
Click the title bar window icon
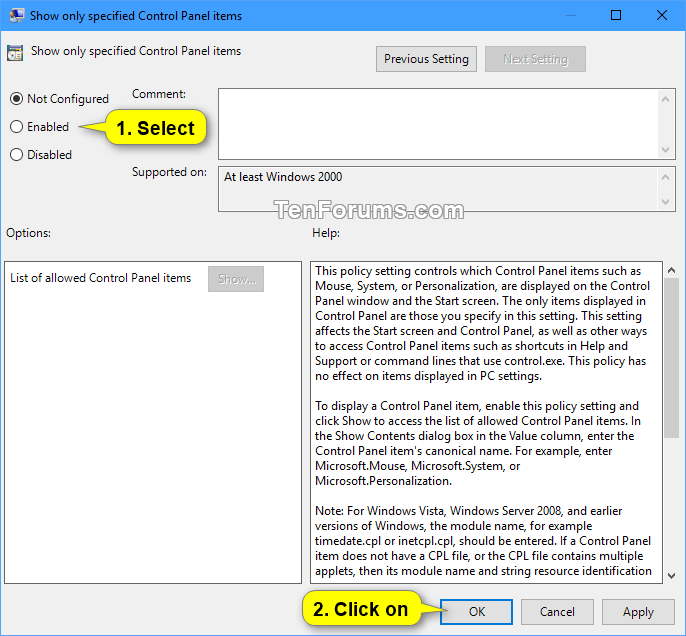pos(17,15)
